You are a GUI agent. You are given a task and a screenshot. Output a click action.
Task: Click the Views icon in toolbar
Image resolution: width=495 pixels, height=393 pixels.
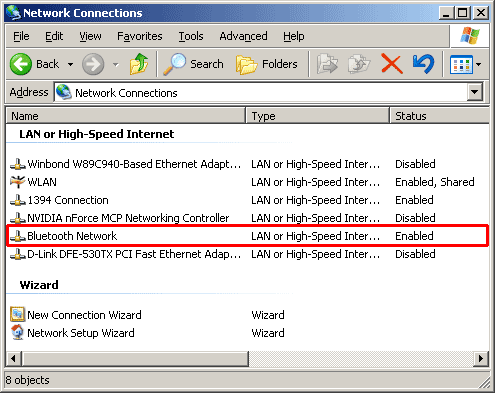pyautogui.click(x=461, y=64)
